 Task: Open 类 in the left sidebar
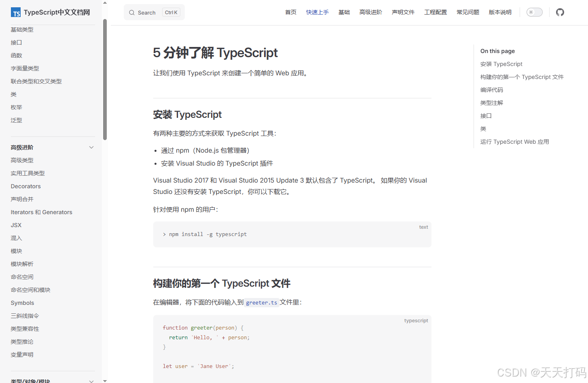[x=14, y=94]
